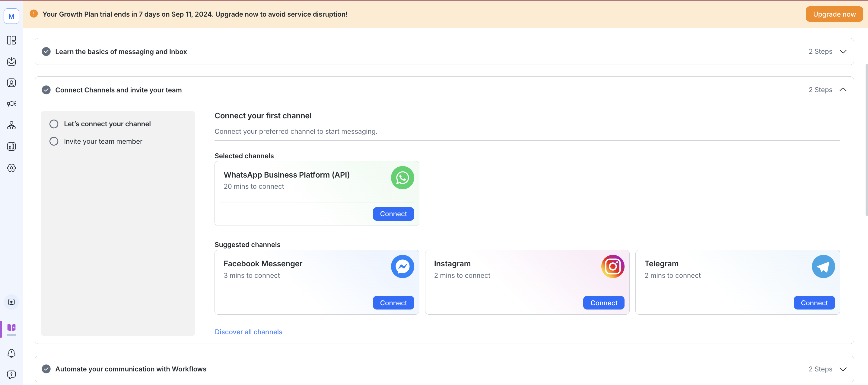Connect the Telegram channel
The width and height of the screenshot is (868, 385).
click(814, 303)
